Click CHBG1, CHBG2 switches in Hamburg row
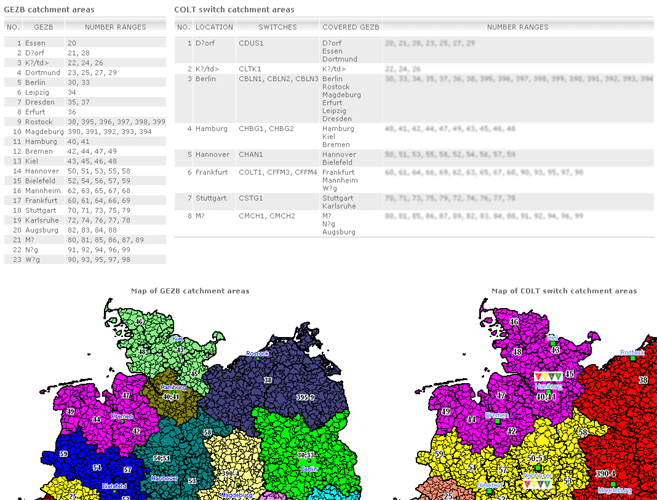 coord(266,129)
